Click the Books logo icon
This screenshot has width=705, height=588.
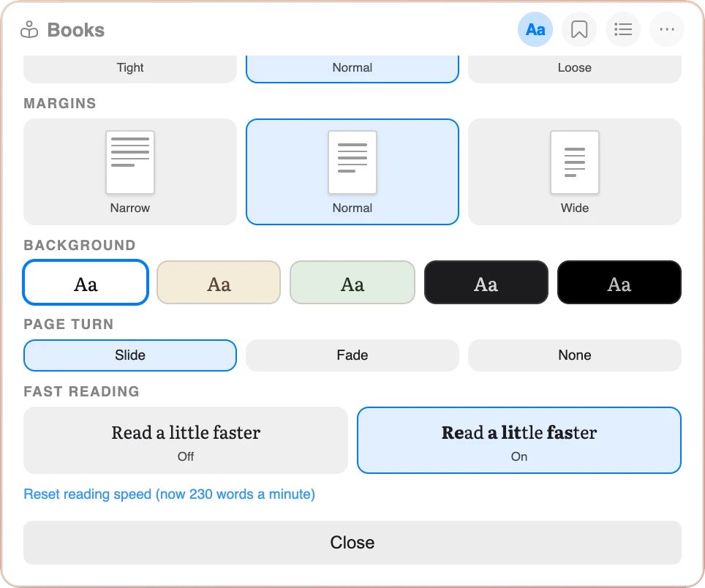coord(29,30)
